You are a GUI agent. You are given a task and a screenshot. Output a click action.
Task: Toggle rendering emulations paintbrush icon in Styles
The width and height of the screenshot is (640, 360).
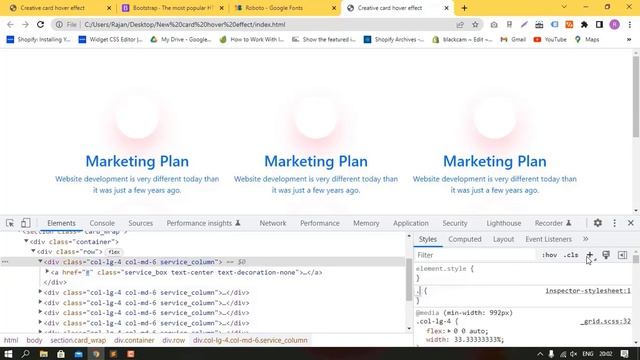pyautogui.click(x=606, y=255)
